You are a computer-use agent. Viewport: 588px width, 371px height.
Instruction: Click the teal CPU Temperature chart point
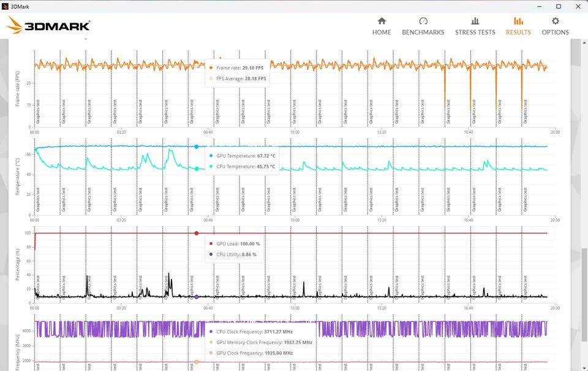click(196, 169)
